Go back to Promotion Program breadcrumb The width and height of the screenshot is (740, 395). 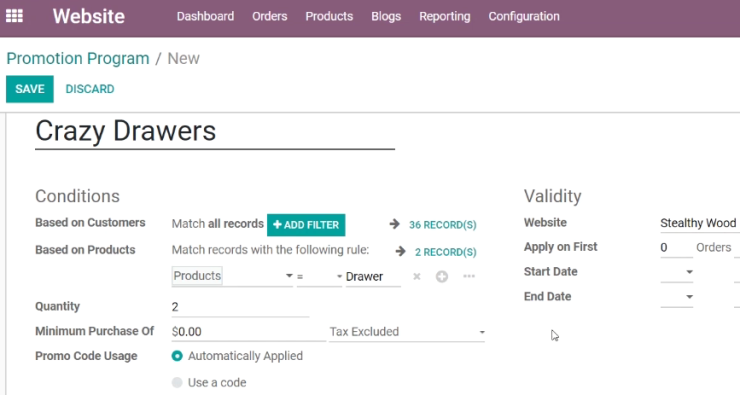click(78, 59)
